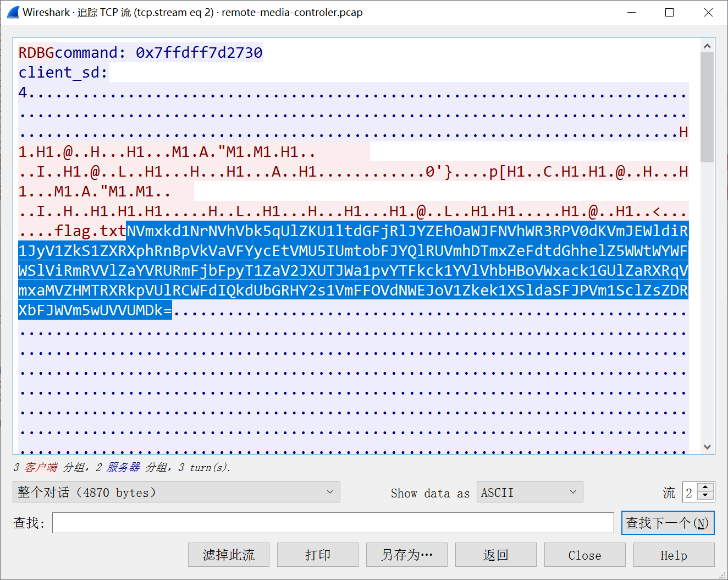
Task: Decrease the stream number with down arrow
Action: pos(705,496)
